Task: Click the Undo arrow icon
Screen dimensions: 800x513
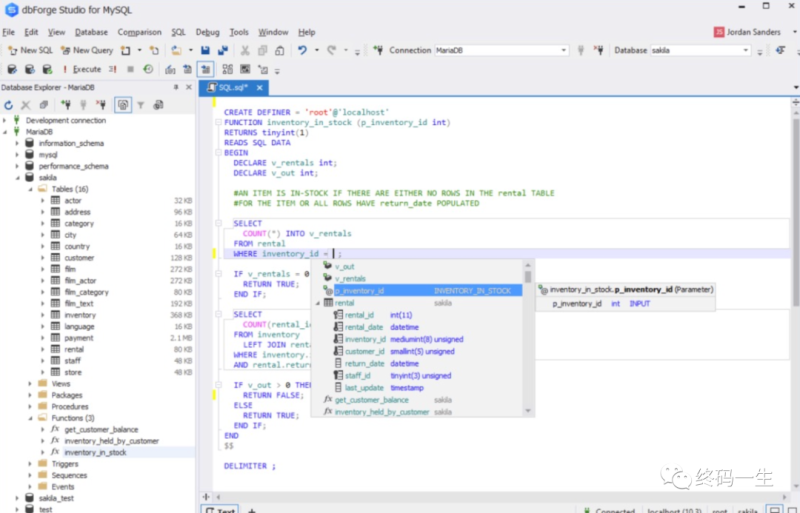Action: pyautogui.click(x=302, y=50)
